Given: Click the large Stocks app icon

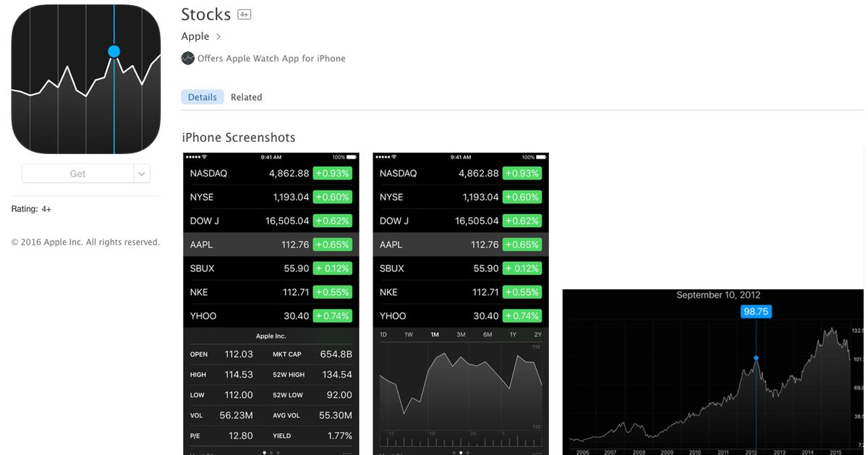Looking at the screenshot, I should coord(86,79).
